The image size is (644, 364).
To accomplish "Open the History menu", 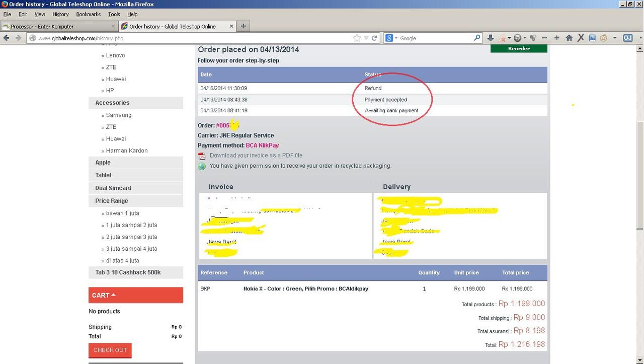I will point(60,14).
